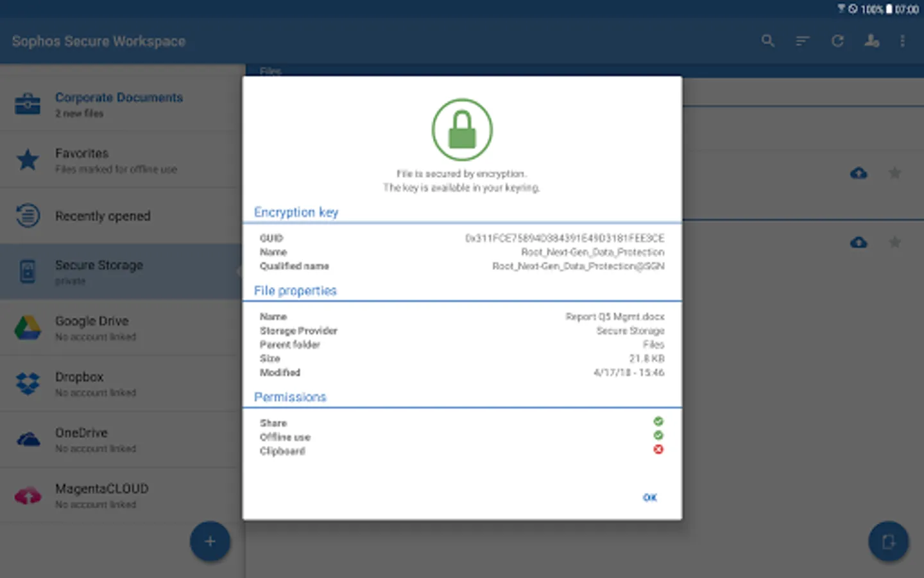Screen dimensions: 924x578
Task: Open MagentaCLOUD entry in sidebar
Action: (x=122, y=495)
